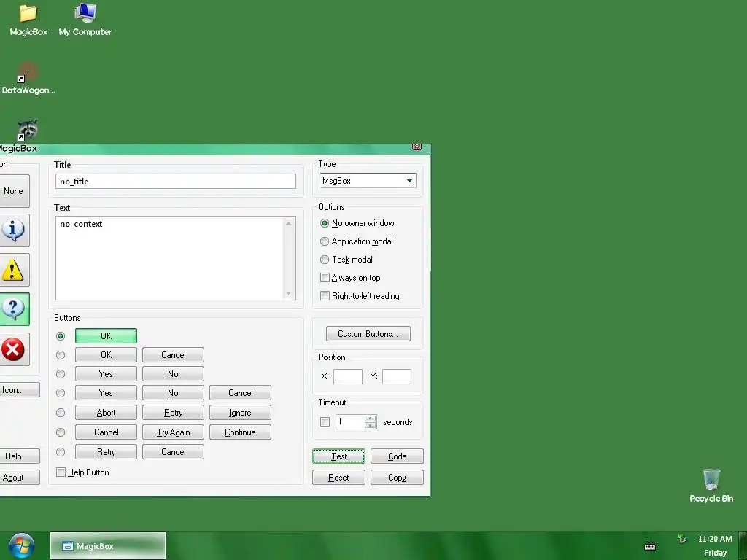The image size is (747, 560).
Task: Open Custom Buttons dialog
Action: [368, 334]
